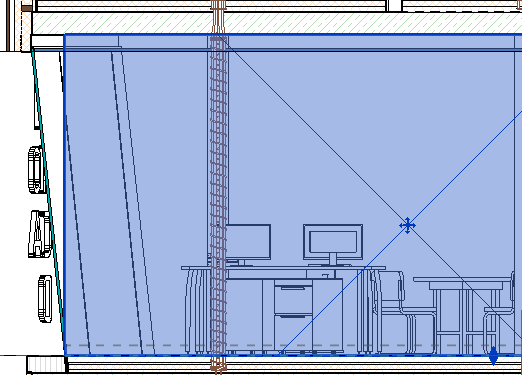The width and height of the screenshot is (522, 375).
Task: Click the green hatched ceiling slab
Action: [277, 23]
